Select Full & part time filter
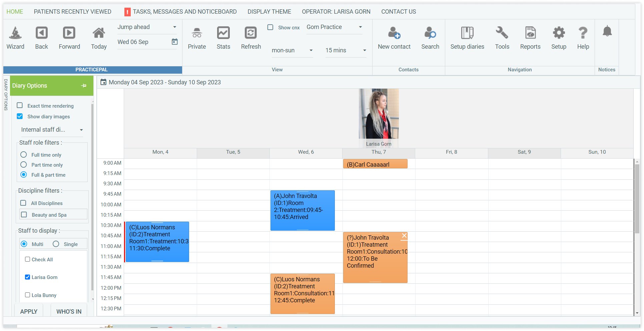Image resolution: width=644 pixels, height=331 pixels. pos(24,175)
